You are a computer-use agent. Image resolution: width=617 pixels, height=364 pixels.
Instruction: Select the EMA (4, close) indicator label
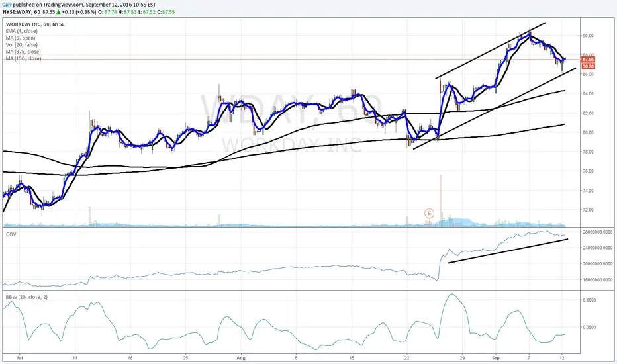click(x=22, y=31)
